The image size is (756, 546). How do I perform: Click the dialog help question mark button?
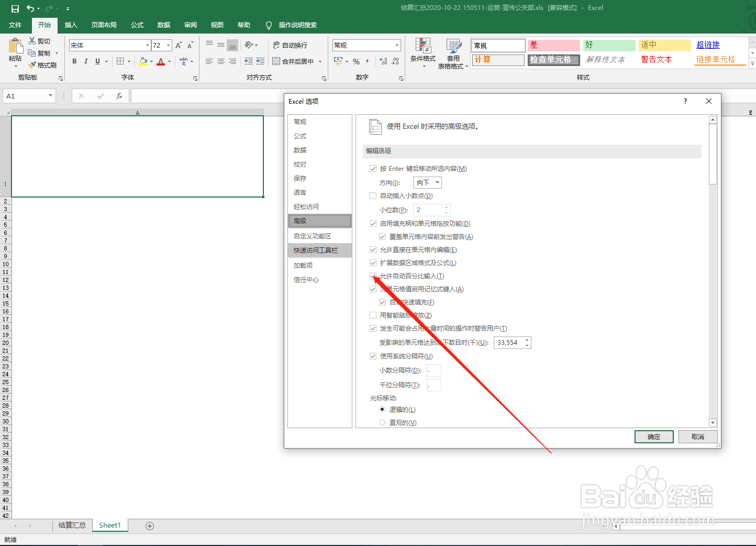685,101
